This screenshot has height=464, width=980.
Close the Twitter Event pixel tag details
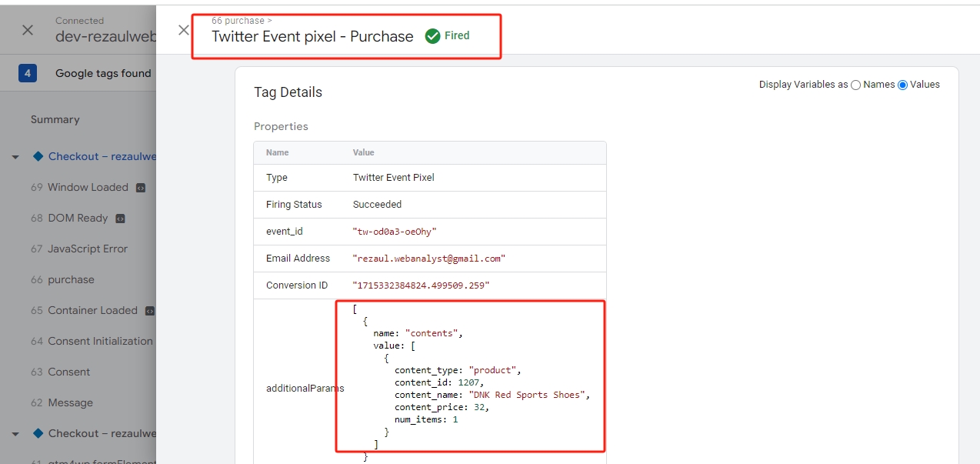point(183,30)
